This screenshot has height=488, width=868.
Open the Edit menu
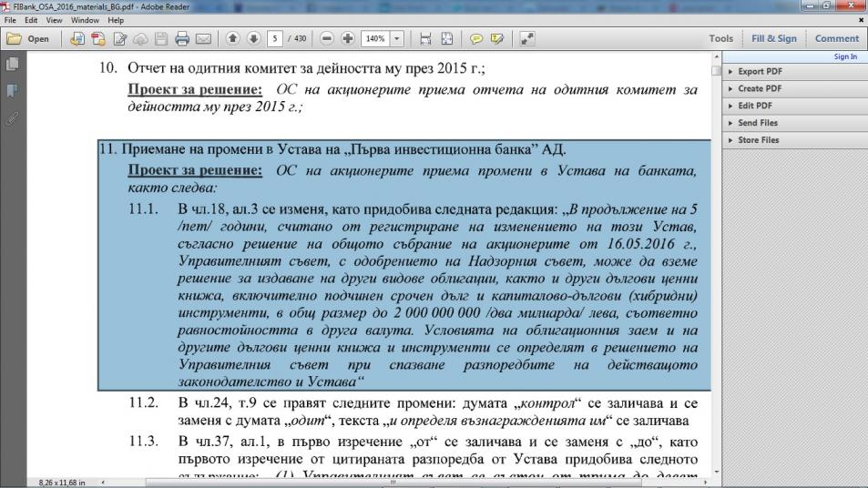pos(31,20)
